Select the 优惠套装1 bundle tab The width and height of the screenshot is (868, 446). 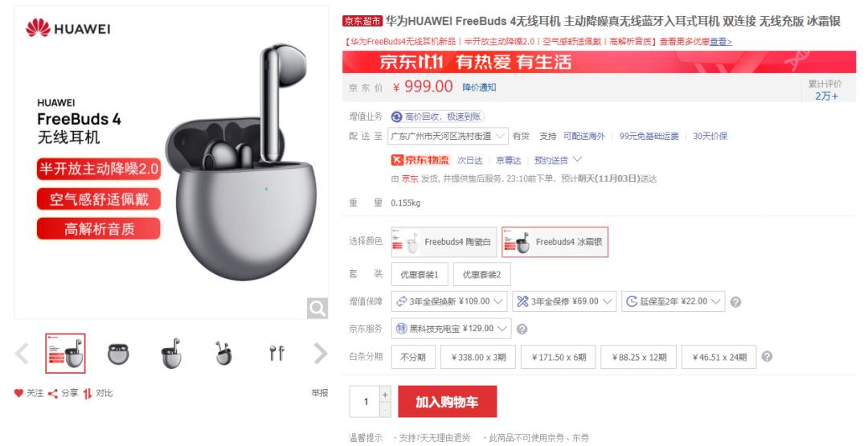pyautogui.click(x=420, y=275)
